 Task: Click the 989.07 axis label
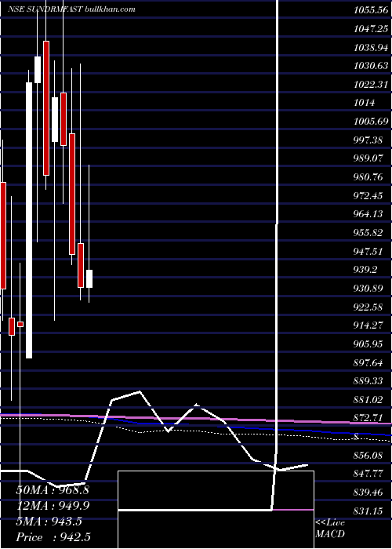click(368, 158)
